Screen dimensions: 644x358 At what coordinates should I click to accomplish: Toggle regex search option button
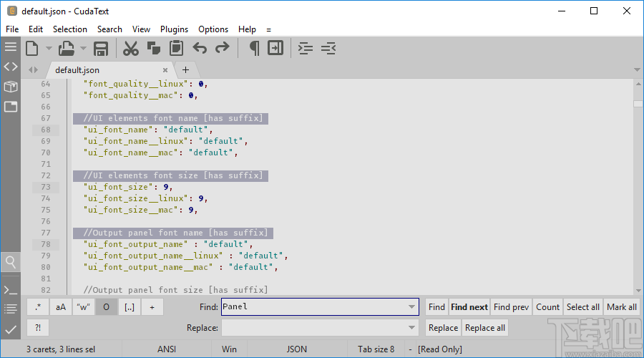click(38, 307)
